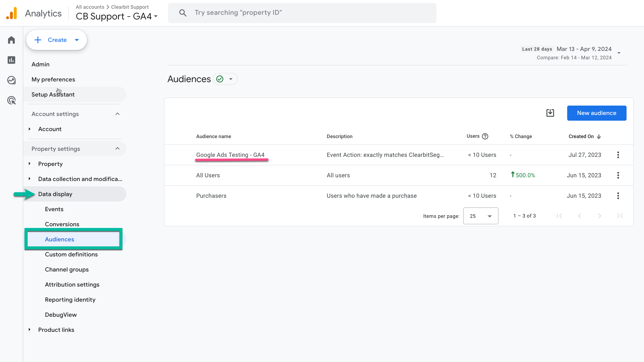Click the % Change column header
This screenshot has width=644, height=362.
tap(521, 136)
